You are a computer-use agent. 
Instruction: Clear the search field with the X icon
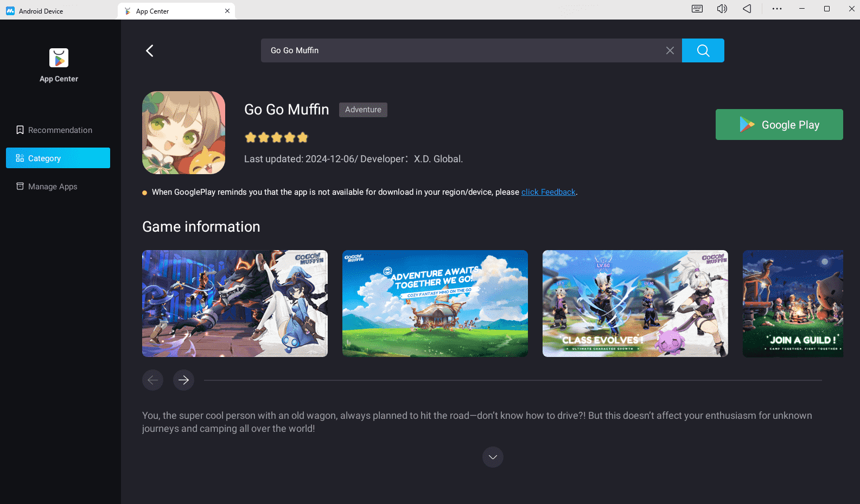coord(670,50)
